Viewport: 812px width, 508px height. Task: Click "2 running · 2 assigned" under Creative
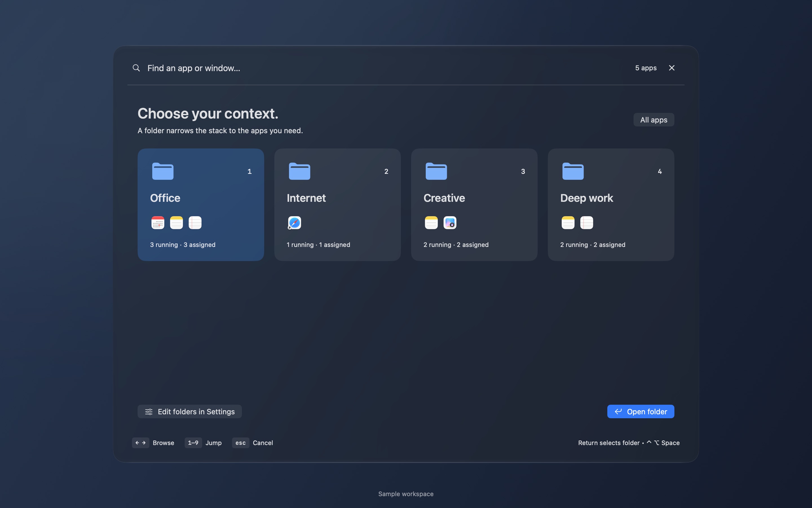coord(456,245)
